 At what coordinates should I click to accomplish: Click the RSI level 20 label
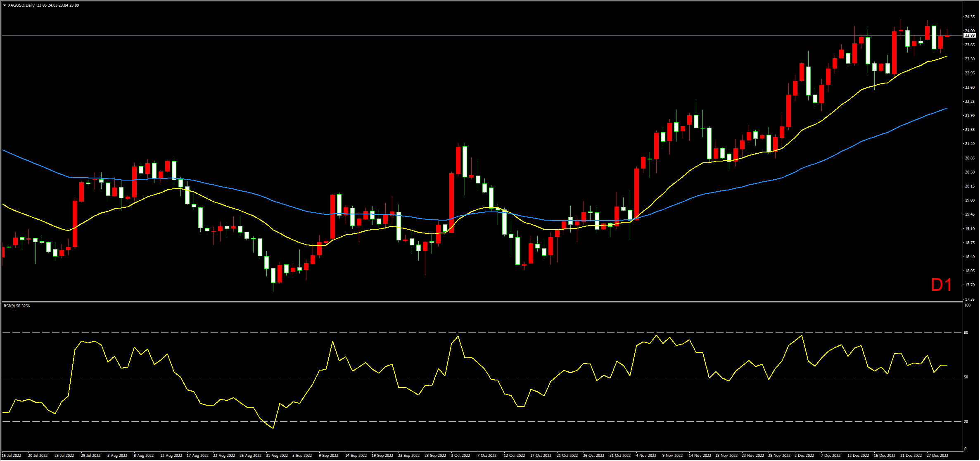pos(966,422)
